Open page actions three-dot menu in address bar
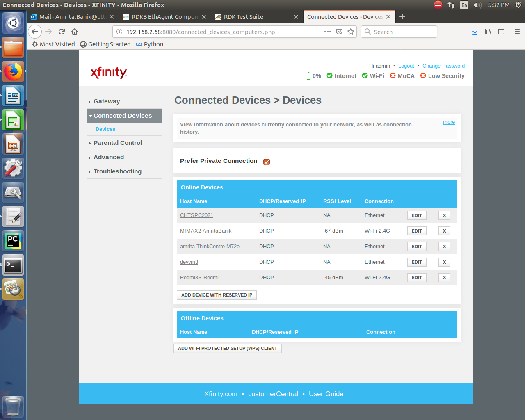525x420 pixels. (x=327, y=32)
